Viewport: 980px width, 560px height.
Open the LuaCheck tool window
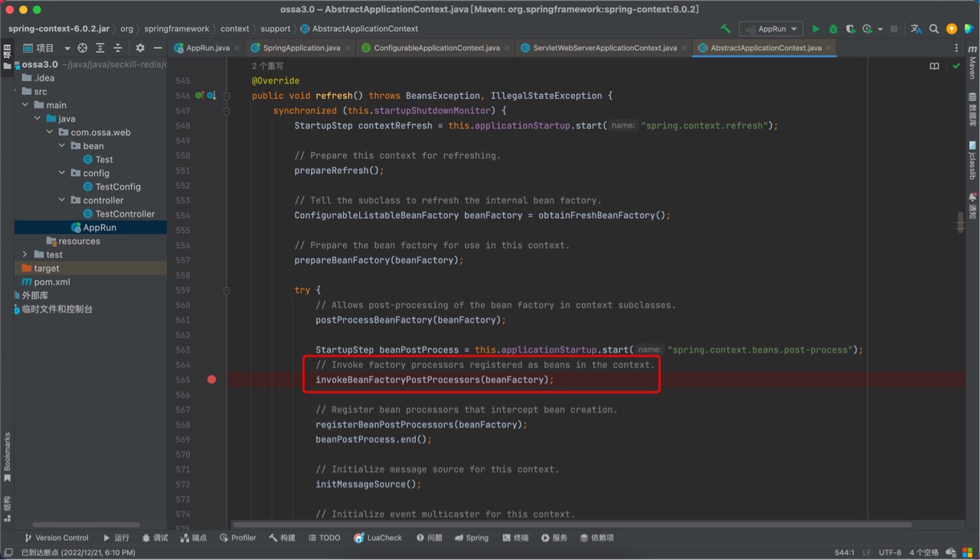[377, 538]
